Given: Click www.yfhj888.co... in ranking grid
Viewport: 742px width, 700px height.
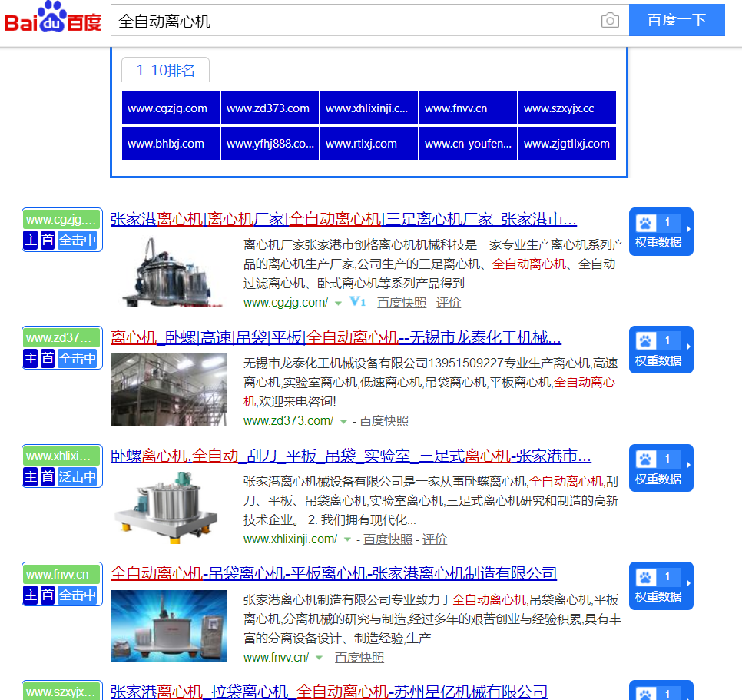Looking at the screenshot, I should 270,144.
